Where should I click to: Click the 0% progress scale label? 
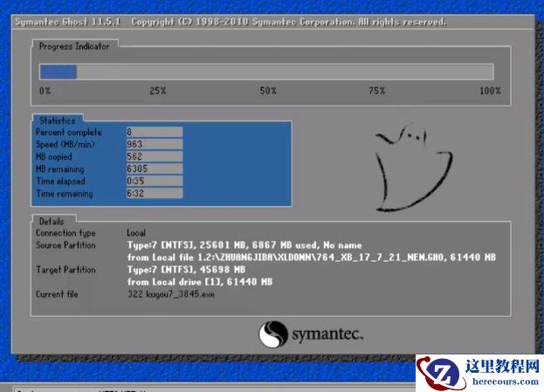45,91
